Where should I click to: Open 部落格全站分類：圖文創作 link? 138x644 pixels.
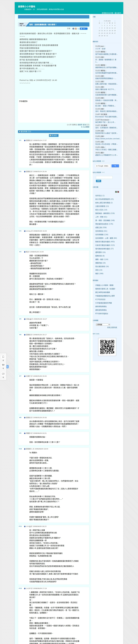point(111,13)
